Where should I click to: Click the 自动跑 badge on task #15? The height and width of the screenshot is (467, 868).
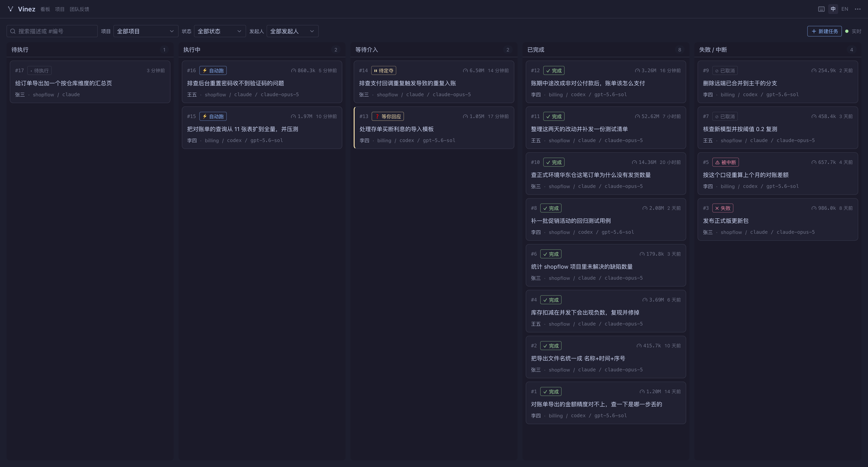[x=213, y=116]
